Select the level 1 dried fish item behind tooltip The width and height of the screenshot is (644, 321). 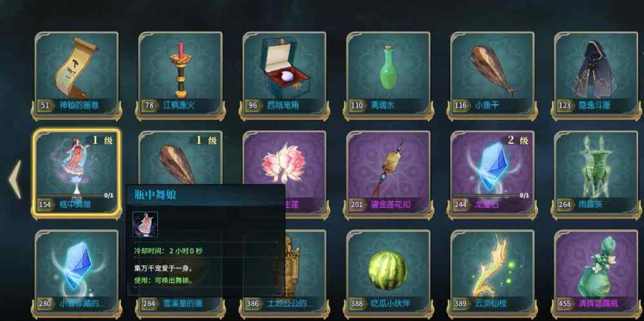click(180, 158)
